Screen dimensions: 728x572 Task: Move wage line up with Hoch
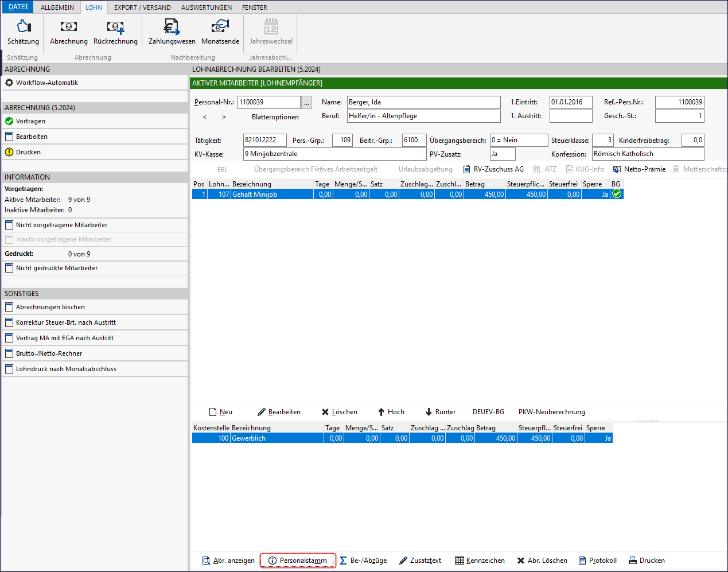click(391, 412)
